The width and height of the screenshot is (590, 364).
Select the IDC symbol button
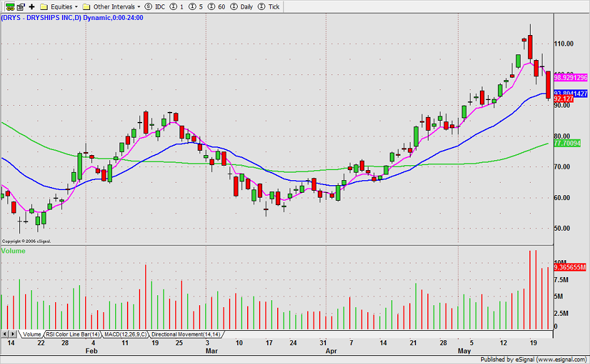(155, 7)
